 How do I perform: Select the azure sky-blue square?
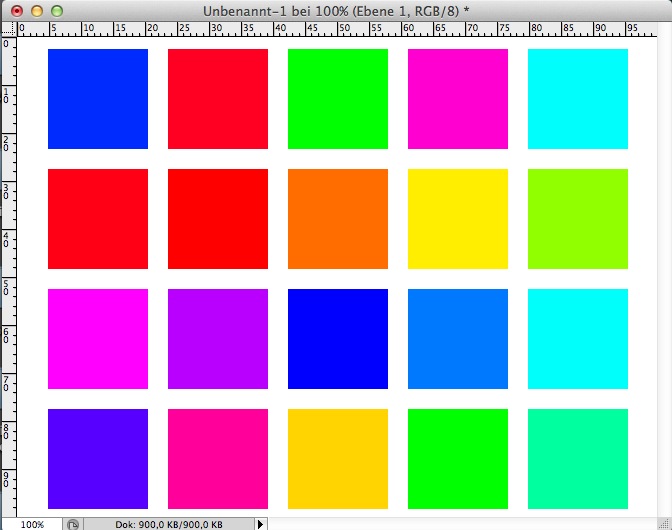[x=457, y=339]
